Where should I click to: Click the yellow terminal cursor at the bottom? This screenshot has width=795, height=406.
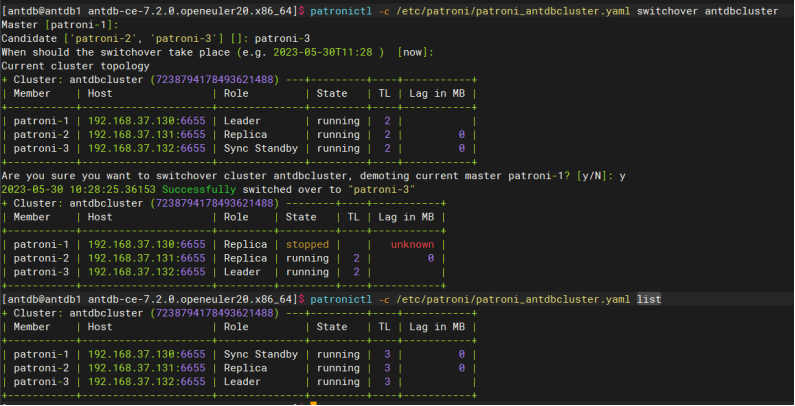point(313,402)
